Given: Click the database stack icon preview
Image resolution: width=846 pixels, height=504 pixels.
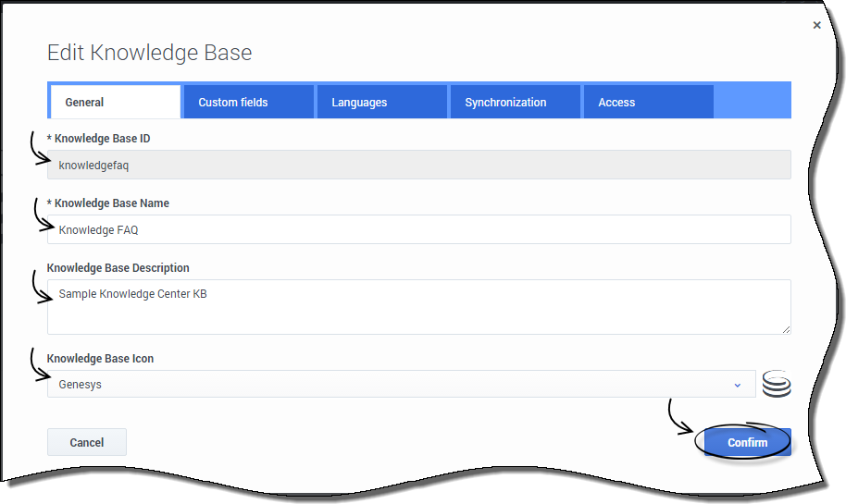Looking at the screenshot, I should (x=777, y=384).
